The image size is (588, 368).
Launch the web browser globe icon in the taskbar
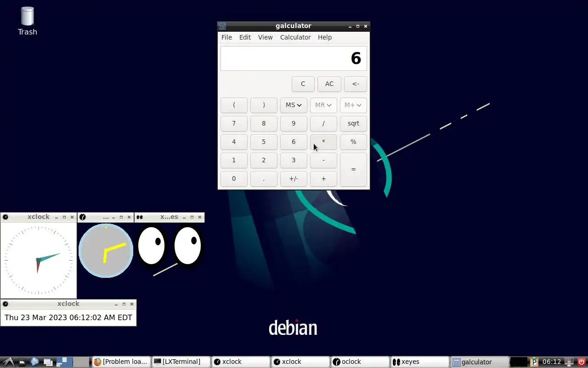click(x=34, y=362)
